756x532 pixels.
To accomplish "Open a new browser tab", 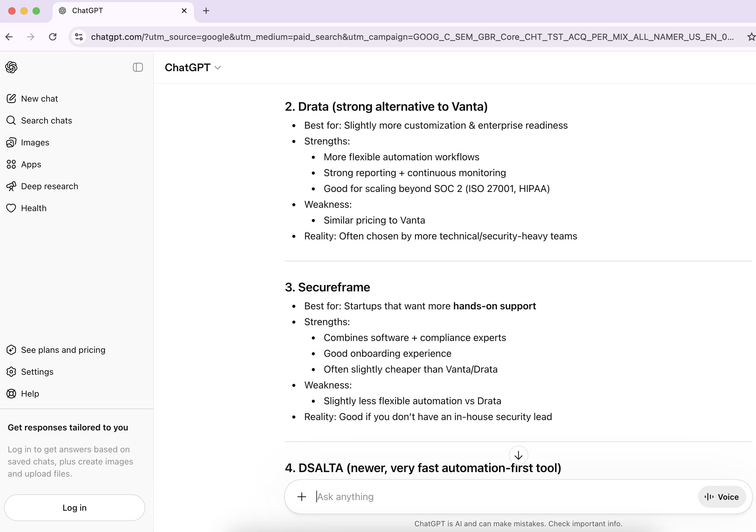I will pyautogui.click(x=206, y=11).
